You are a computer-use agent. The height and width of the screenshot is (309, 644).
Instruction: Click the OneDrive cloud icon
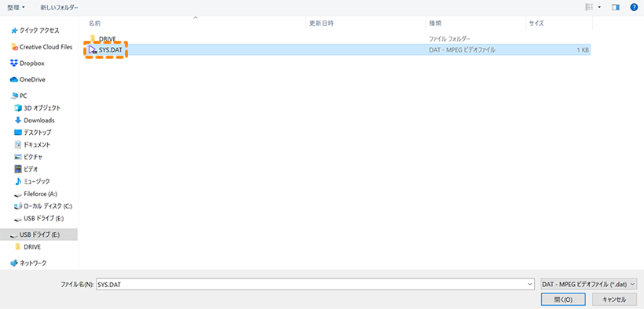pos(14,80)
